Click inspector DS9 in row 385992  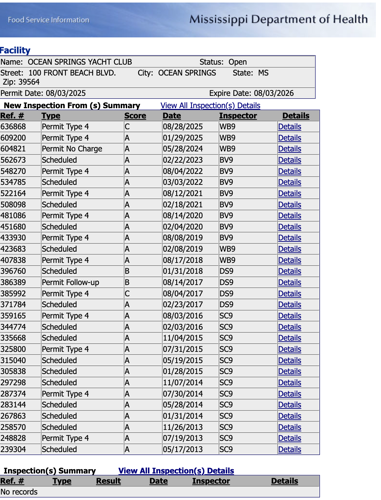tap(226, 294)
